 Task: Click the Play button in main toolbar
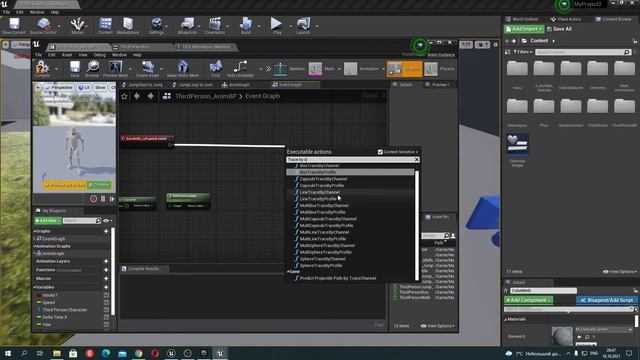coord(277,26)
